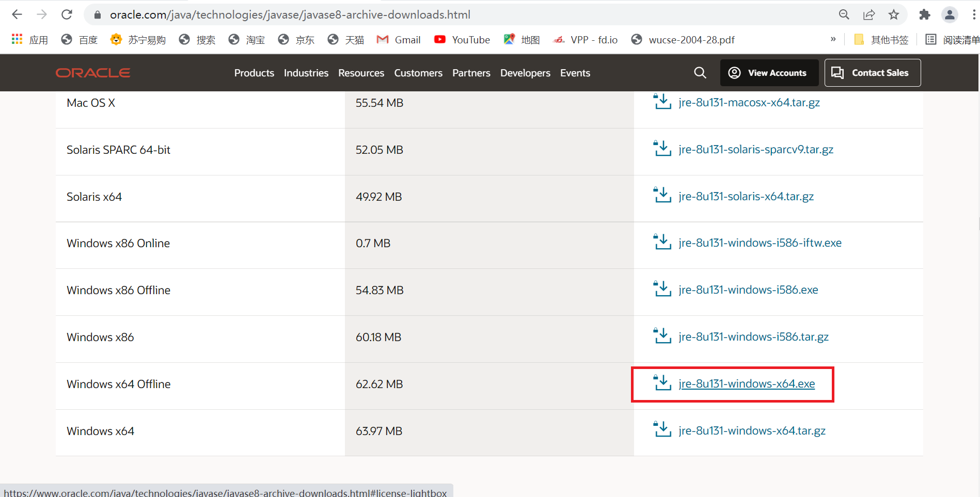This screenshot has height=497, width=980.
Task: Go back to the previous page
Action: tap(17, 14)
